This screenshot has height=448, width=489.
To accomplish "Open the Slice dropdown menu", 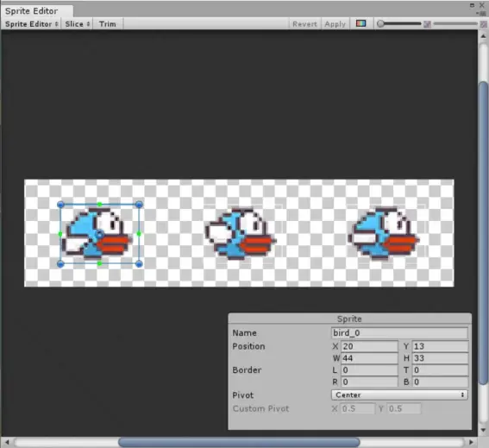I will point(78,24).
